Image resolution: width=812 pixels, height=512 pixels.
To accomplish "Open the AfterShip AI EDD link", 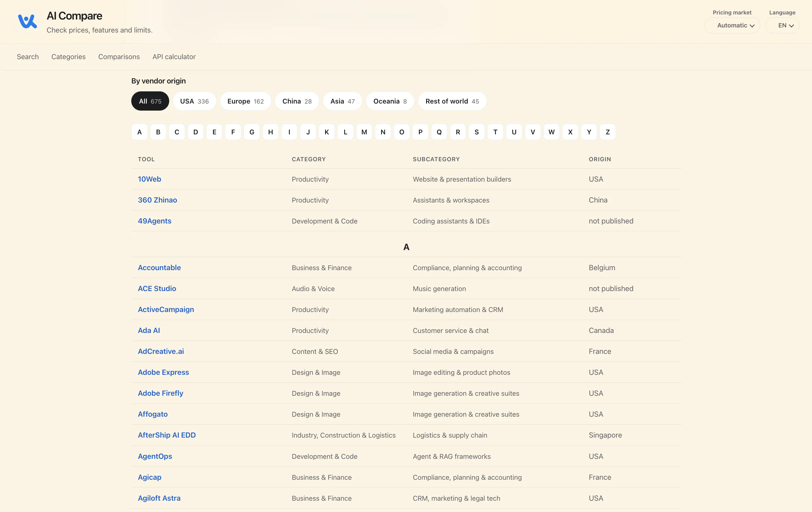I will (167, 435).
